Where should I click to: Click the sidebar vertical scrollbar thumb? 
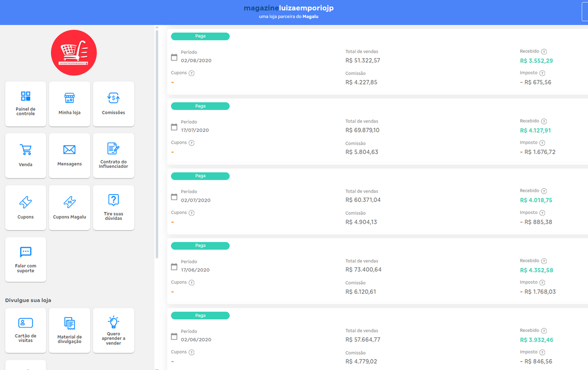click(157, 144)
